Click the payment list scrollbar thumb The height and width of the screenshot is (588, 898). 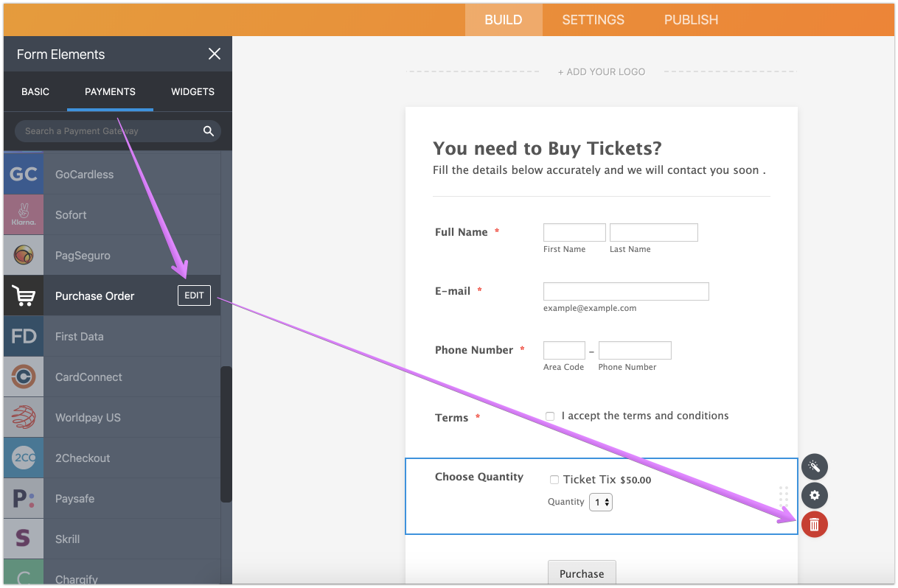[x=226, y=435]
